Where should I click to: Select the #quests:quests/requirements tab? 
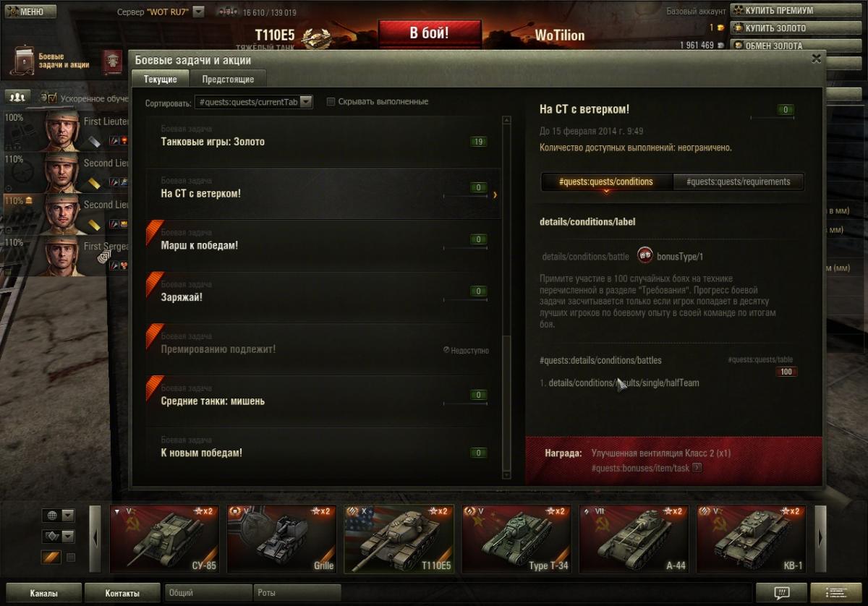738,182
